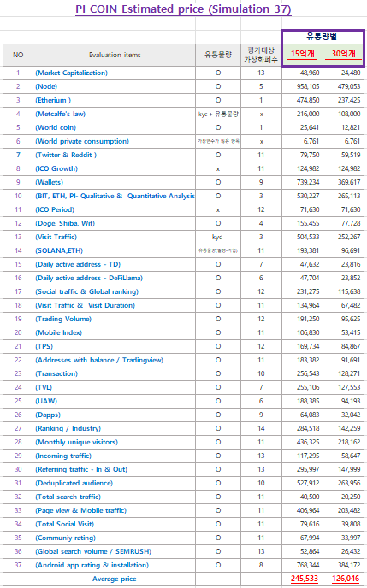Click the value 384,172
This screenshot has width=367, height=588.
(x=349, y=566)
